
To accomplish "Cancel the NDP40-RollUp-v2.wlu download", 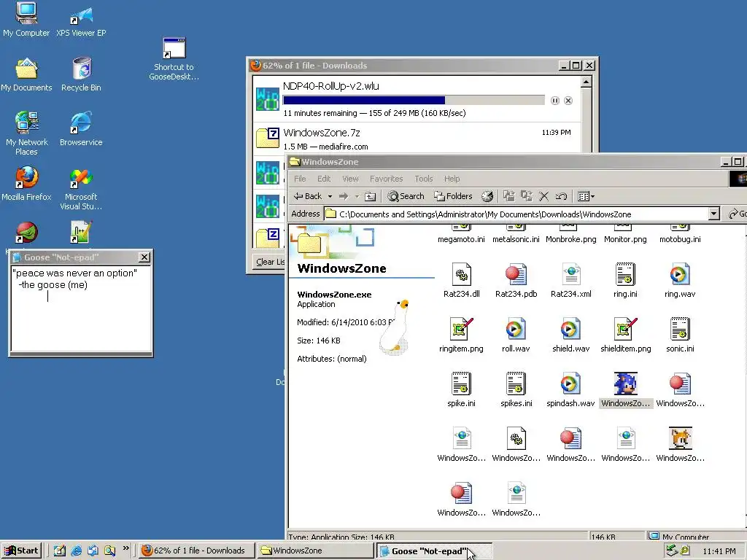I will [x=568, y=101].
